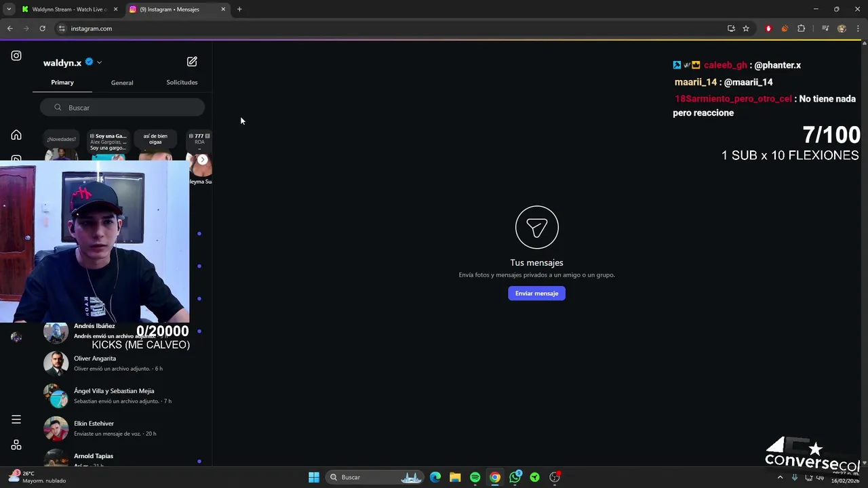Open the sidebar icon below the More menu
Screen dimensions: 868x488
pos(16,445)
